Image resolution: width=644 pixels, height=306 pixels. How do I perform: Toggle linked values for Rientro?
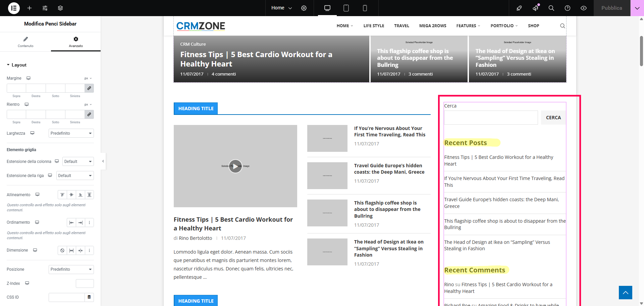[89, 115]
